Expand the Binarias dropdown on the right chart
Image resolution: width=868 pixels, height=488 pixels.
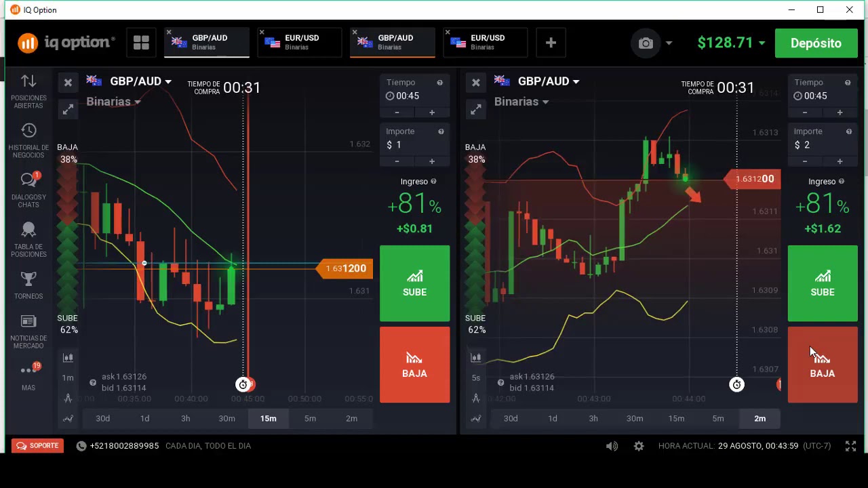click(x=521, y=102)
